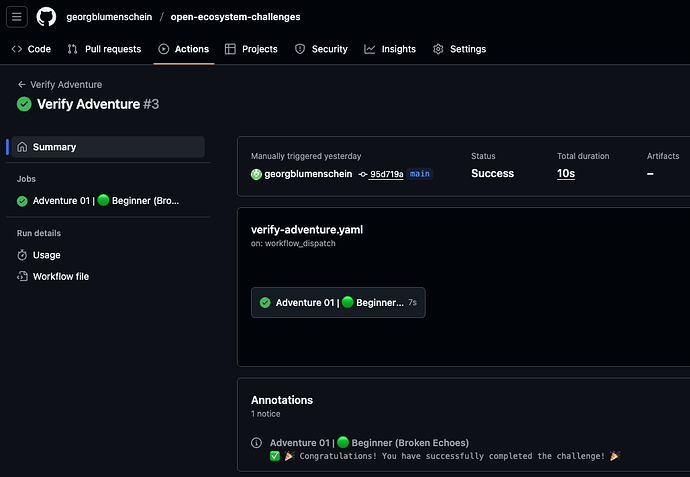The image size is (690, 477).
Task: Click the Workflow file icon
Action: click(x=22, y=276)
